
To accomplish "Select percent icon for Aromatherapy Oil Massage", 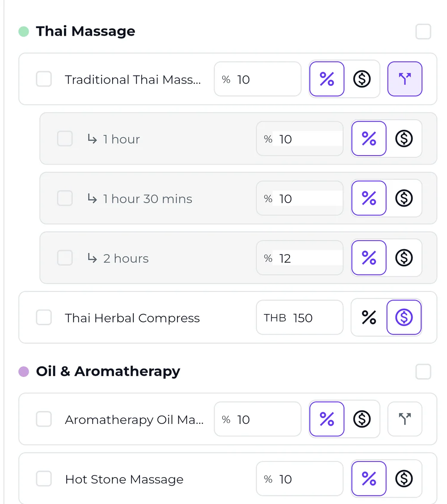I will tap(327, 419).
